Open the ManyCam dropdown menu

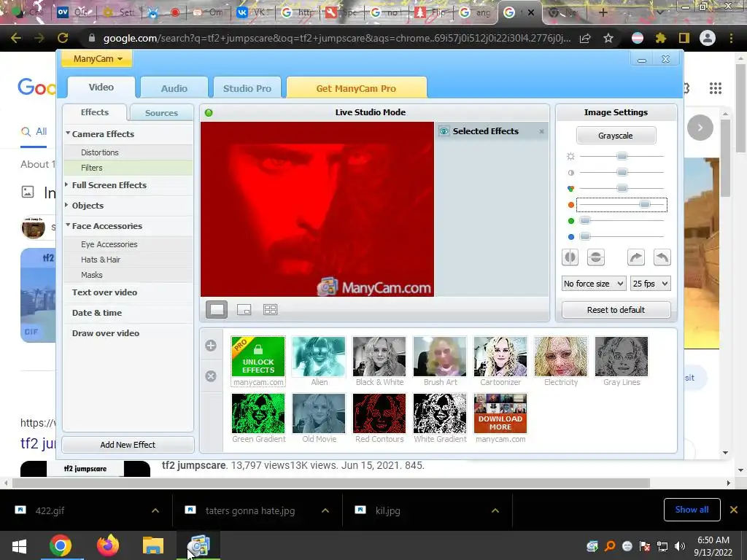coord(97,59)
